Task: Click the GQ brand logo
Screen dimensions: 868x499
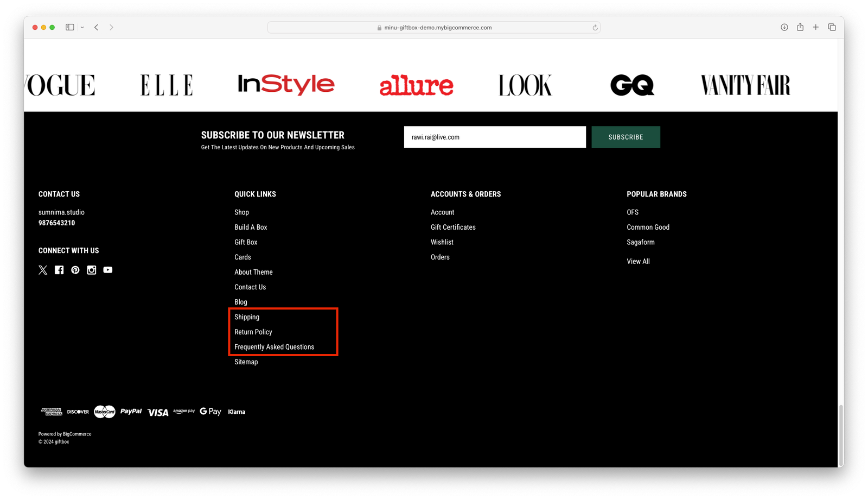Action: (632, 85)
